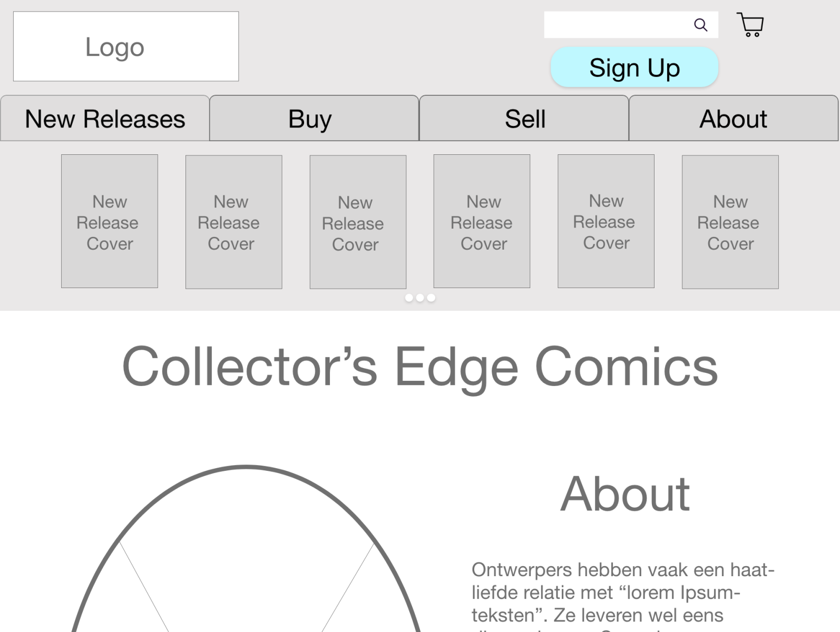Viewport: 840px width, 632px height.
Task: Click inside the search input field
Action: click(x=606, y=24)
